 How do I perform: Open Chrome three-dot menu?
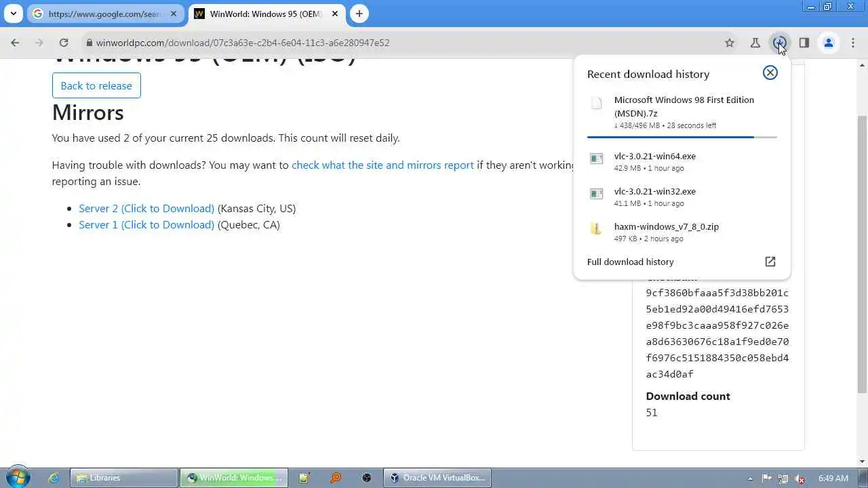[853, 43]
